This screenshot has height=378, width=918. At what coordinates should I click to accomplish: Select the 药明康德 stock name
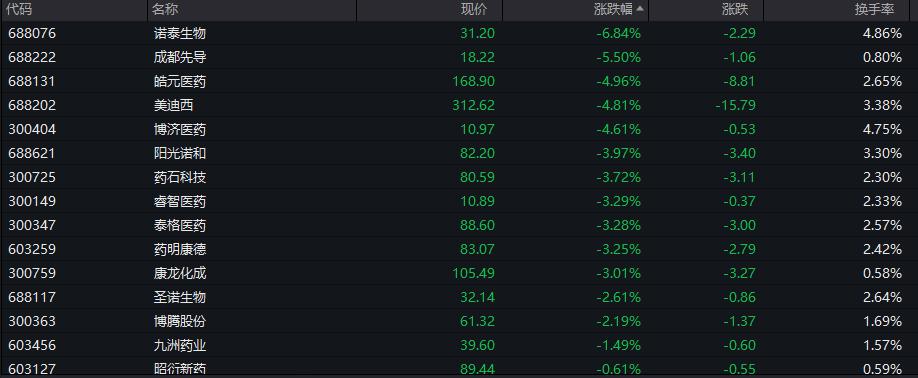click(x=179, y=249)
